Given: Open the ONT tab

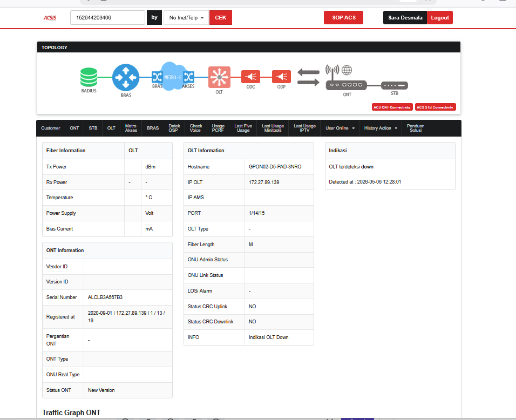Looking at the screenshot, I should pyautogui.click(x=74, y=128).
